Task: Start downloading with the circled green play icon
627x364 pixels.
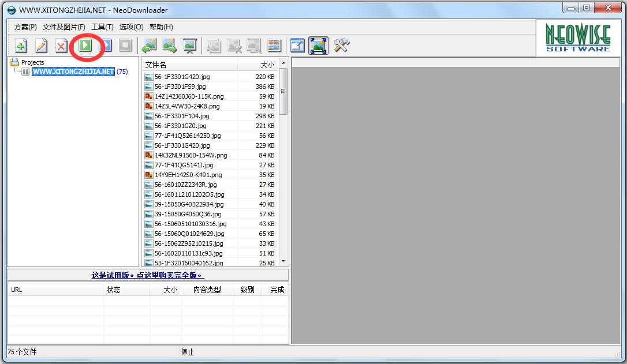Action: pos(85,46)
